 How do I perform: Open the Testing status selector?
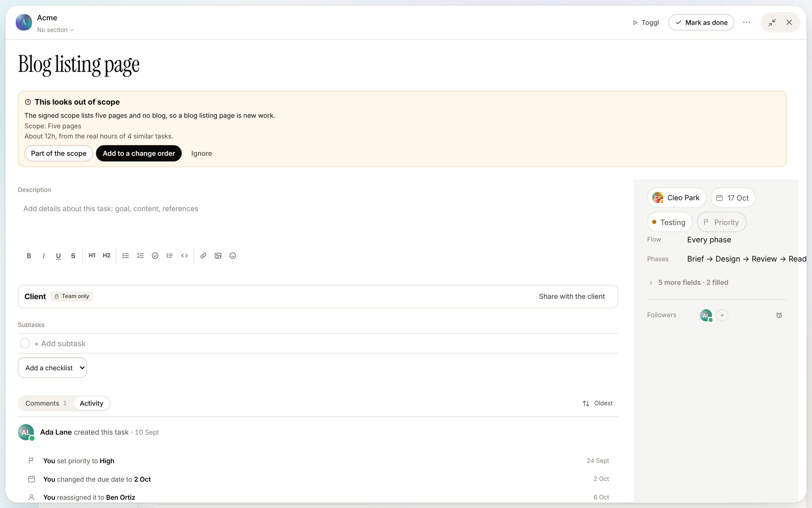point(670,222)
